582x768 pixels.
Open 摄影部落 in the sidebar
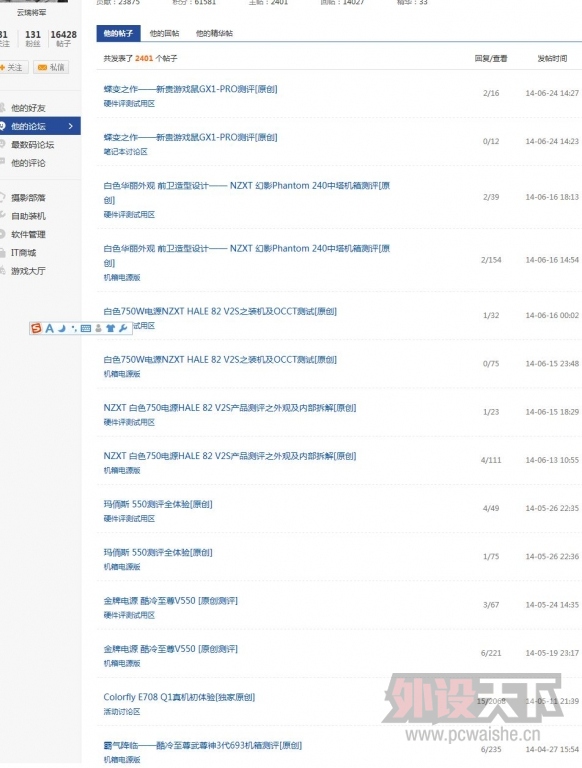click(x=28, y=197)
